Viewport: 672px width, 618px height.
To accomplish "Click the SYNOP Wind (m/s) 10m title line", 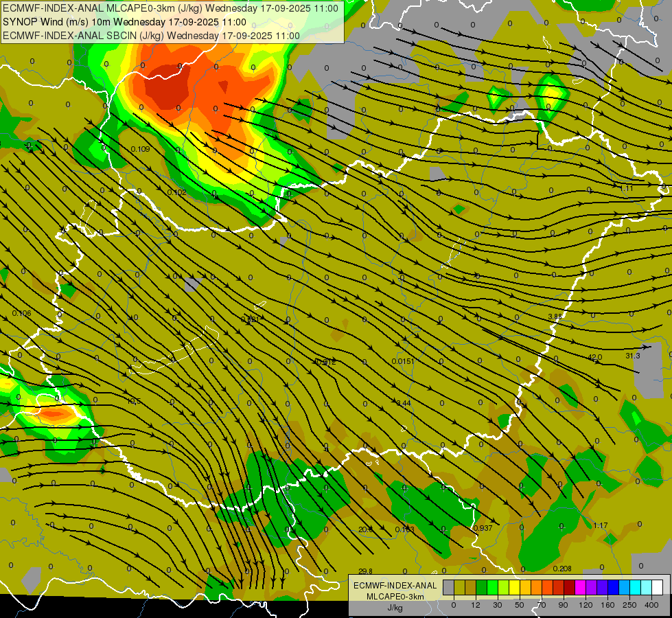I will [x=124, y=22].
